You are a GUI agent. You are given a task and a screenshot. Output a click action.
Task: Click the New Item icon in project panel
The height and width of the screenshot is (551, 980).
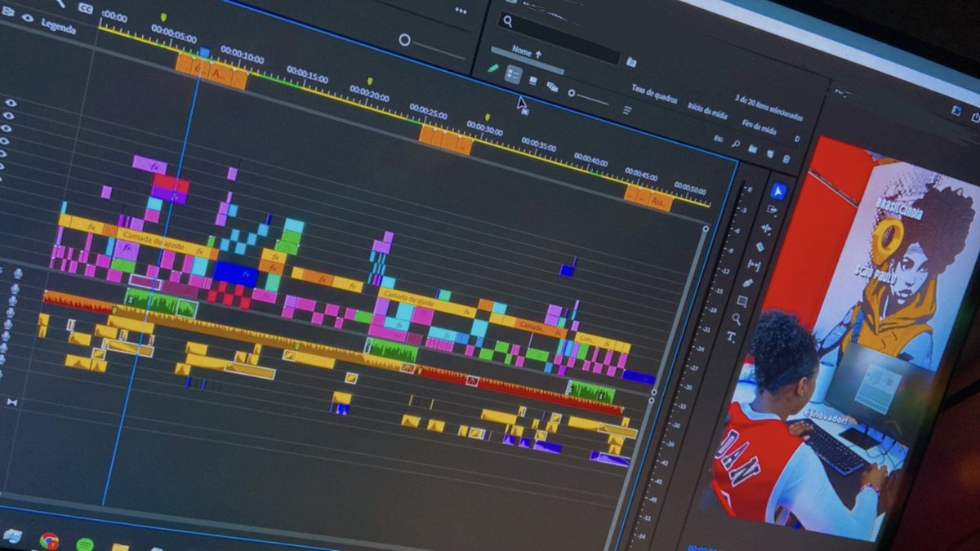[x=769, y=153]
